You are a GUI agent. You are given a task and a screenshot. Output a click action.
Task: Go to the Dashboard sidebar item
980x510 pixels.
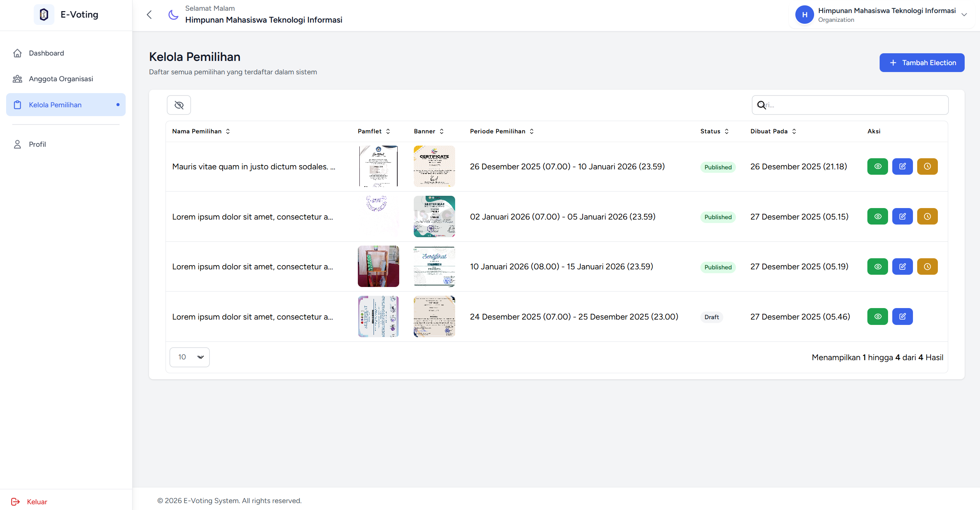click(x=46, y=53)
